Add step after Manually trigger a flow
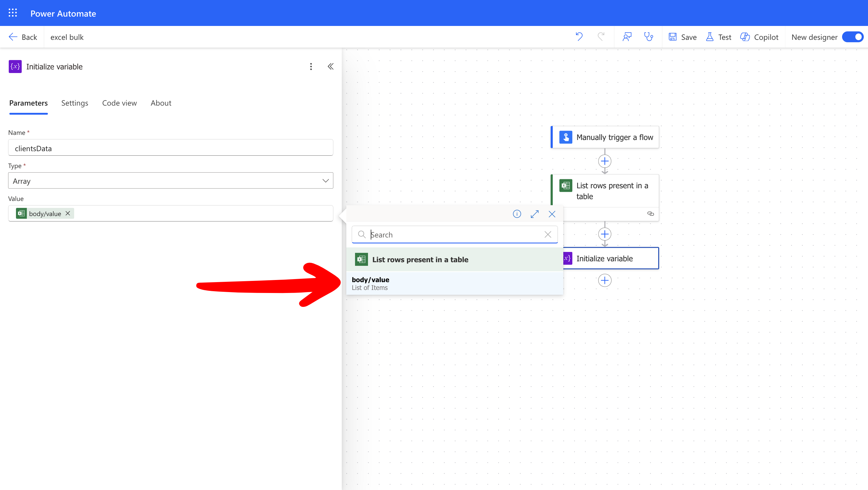This screenshot has height=490, width=868. pos(605,161)
